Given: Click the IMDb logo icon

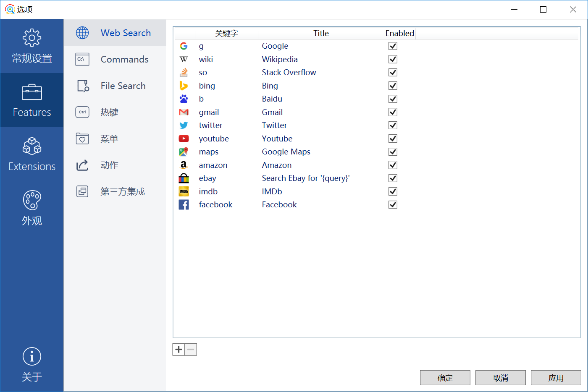Looking at the screenshot, I should (x=184, y=191).
